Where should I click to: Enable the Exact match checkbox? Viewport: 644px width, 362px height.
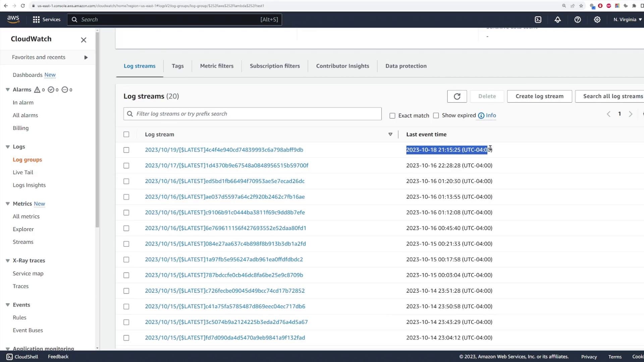click(392, 116)
